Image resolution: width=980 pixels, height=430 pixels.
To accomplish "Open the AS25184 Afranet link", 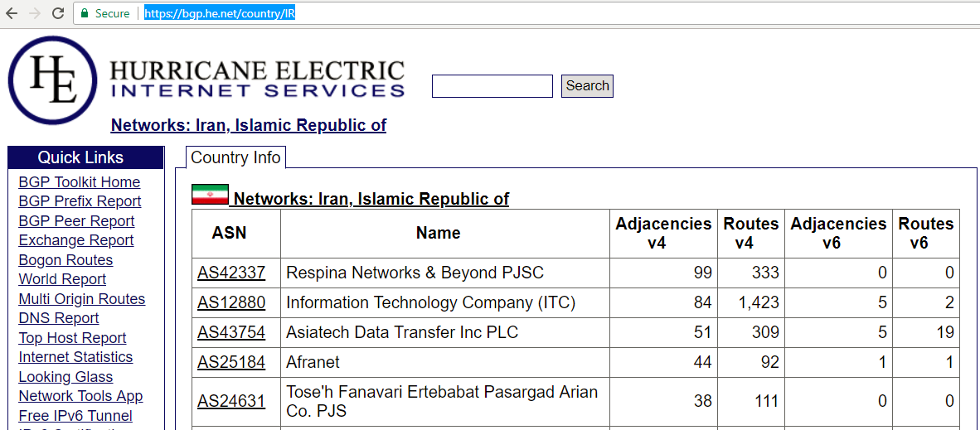I will coord(231,362).
